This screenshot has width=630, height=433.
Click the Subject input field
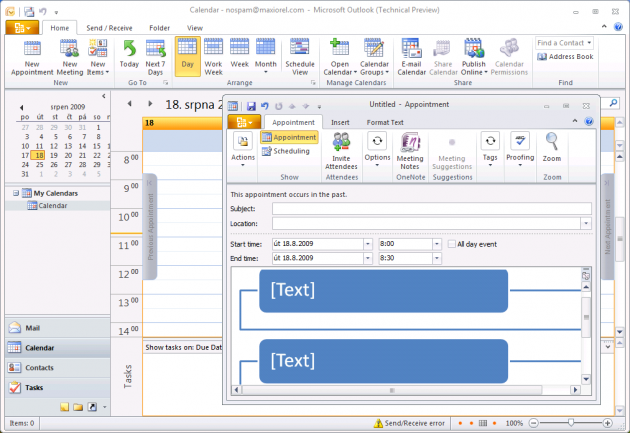tap(432, 208)
